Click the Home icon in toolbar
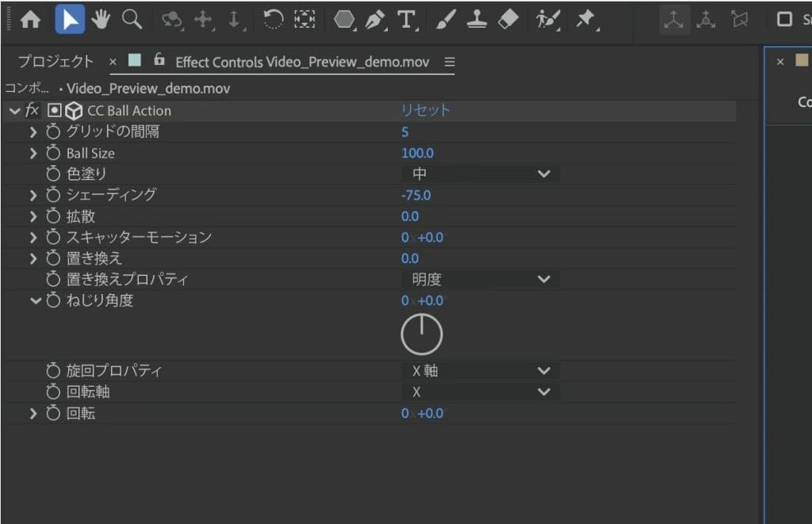812x524 pixels. click(30, 20)
